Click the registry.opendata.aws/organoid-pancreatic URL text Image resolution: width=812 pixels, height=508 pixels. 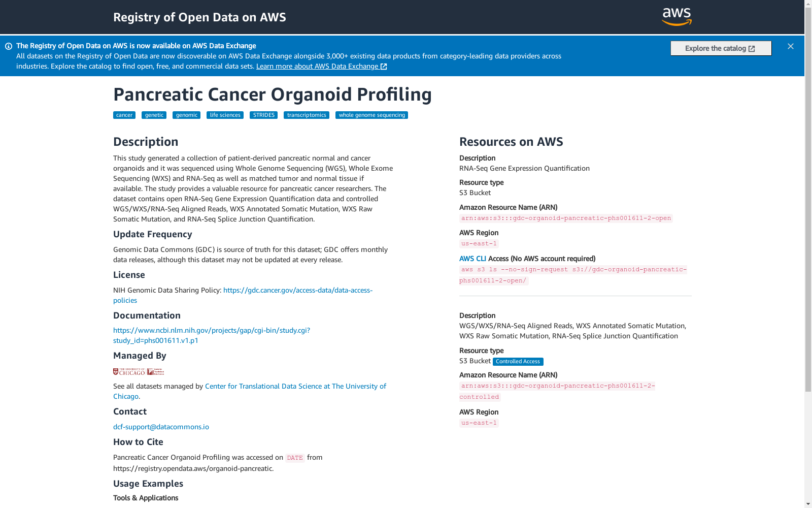[193, 468]
